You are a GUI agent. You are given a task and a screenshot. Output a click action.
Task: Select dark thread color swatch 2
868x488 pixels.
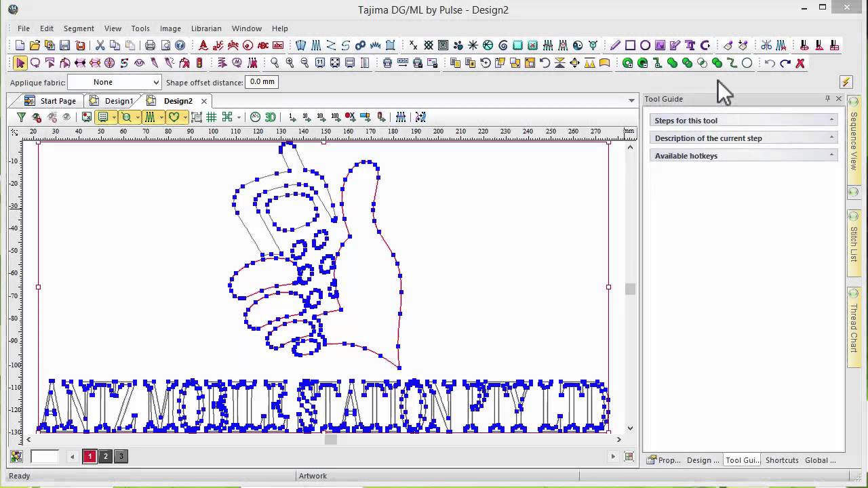105,456
